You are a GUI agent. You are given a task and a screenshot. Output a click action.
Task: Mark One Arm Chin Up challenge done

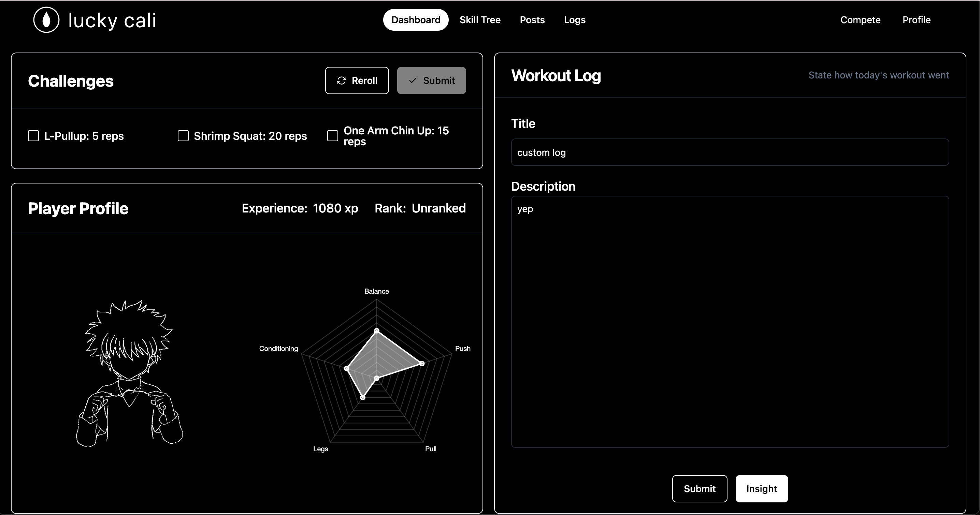point(332,136)
